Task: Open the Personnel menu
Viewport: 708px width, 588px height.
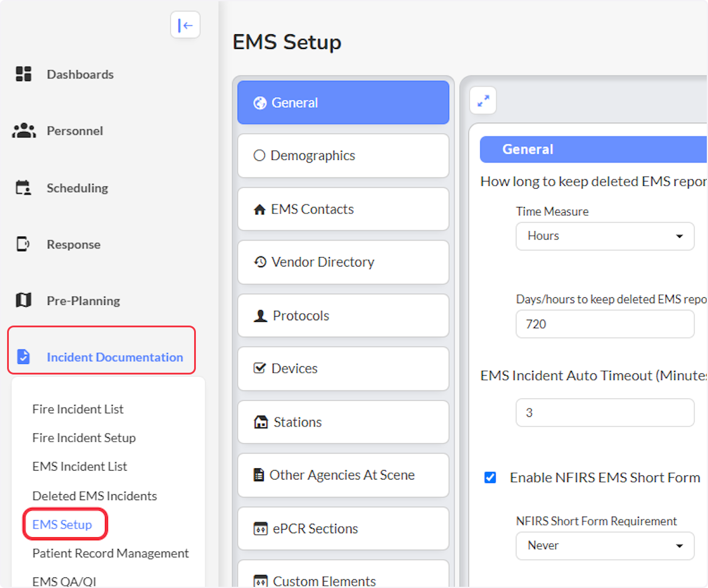Action: [75, 131]
